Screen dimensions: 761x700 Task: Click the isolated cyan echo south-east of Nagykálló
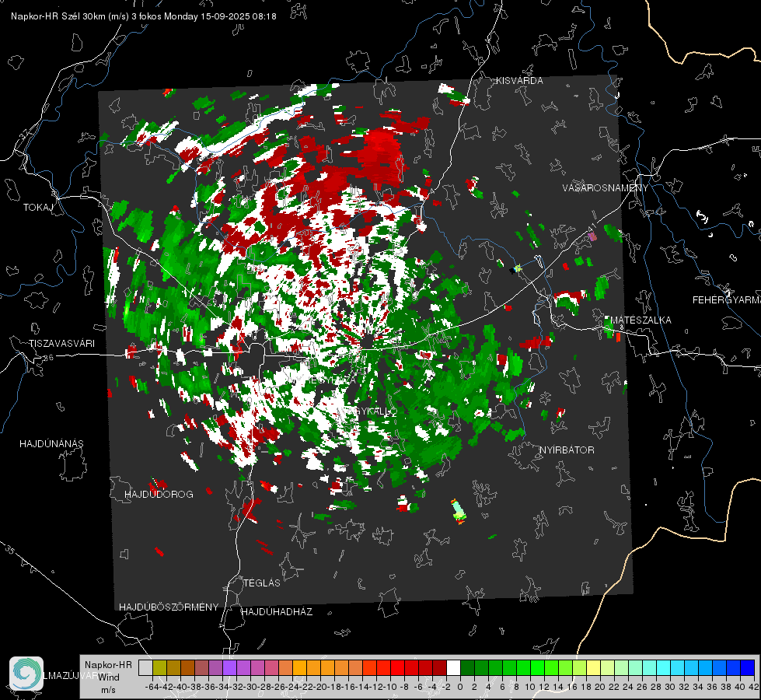tap(458, 512)
